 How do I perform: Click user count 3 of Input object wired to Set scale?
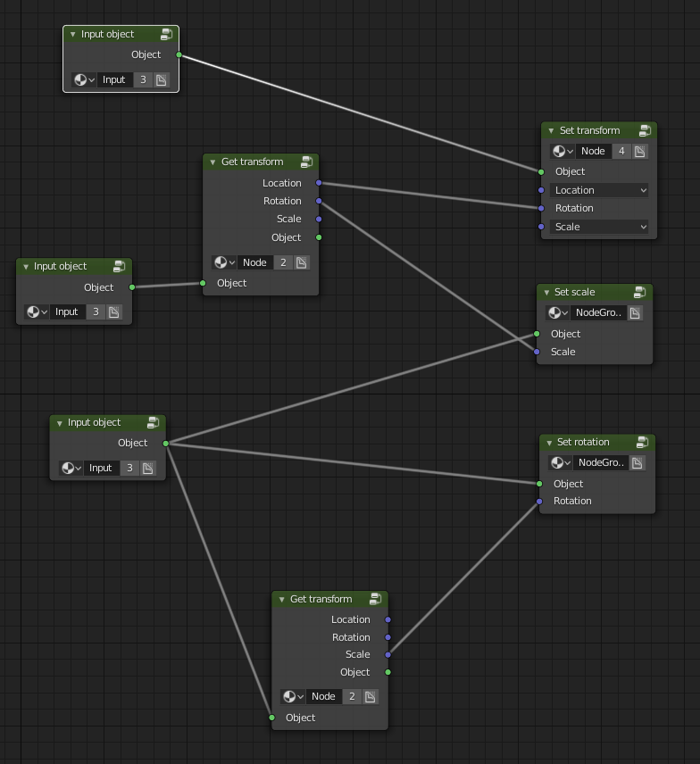coord(129,469)
